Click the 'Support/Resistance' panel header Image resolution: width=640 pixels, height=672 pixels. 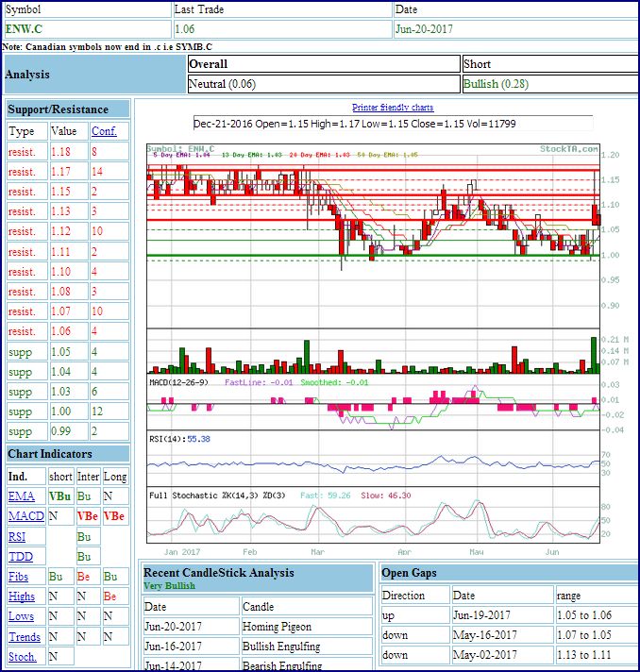[x=68, y=109]
